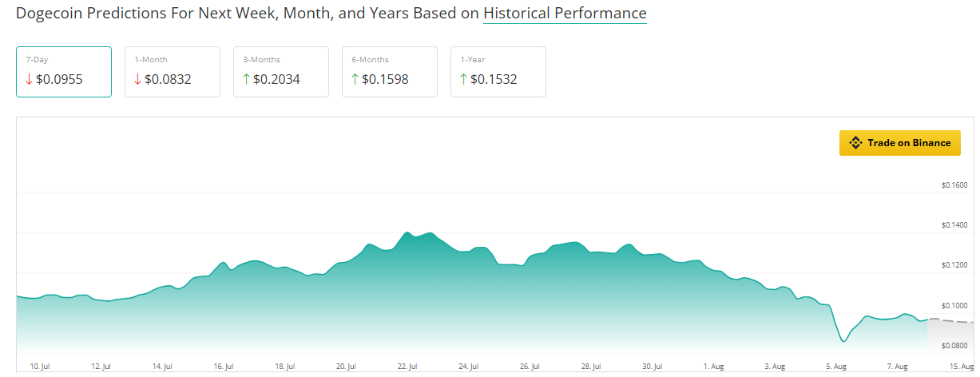980x377 pixels.
Task: Click the 3-Months green up arrow
Action: (x=246, y=79)
